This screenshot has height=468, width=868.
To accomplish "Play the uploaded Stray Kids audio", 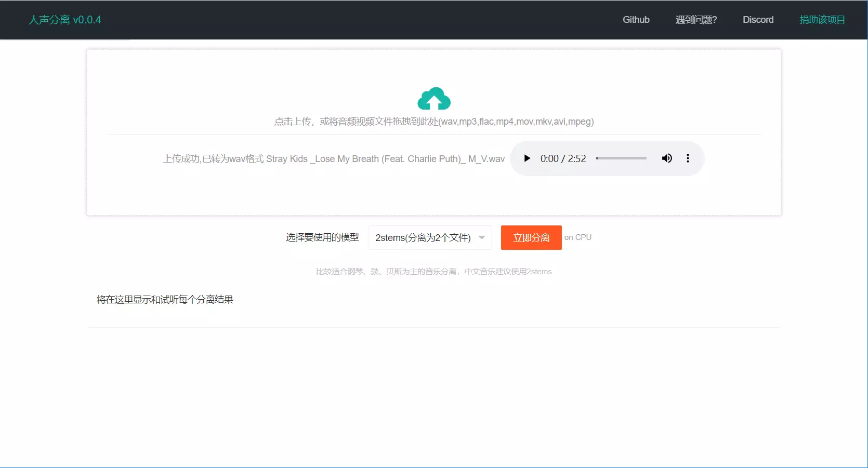I will 527,158.
